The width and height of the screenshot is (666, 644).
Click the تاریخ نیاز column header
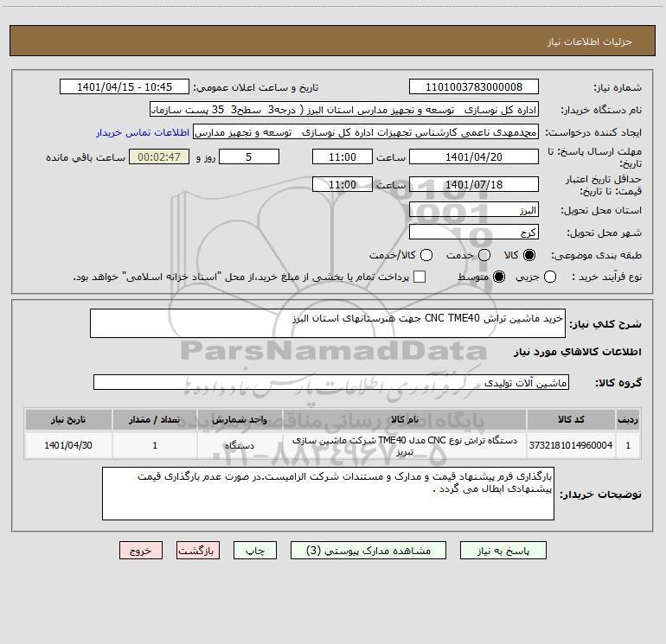(68, 419)
